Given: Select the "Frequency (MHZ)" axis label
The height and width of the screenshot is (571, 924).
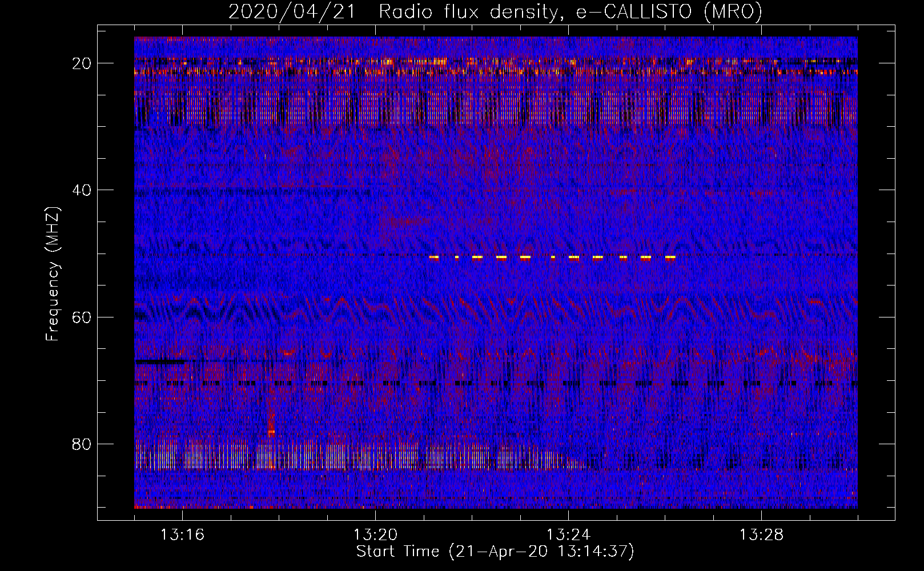Looking at the screenshot, I should click(x=53, y=274).
